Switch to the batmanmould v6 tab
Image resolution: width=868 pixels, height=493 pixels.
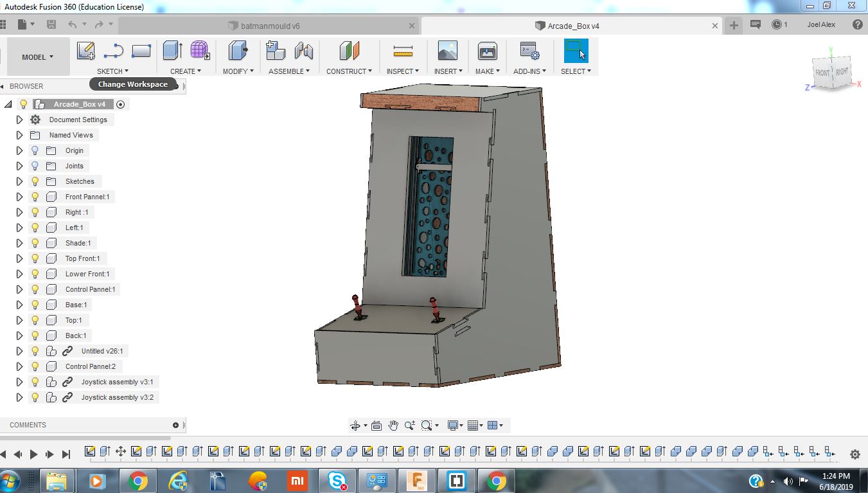[x=269, y=26]
